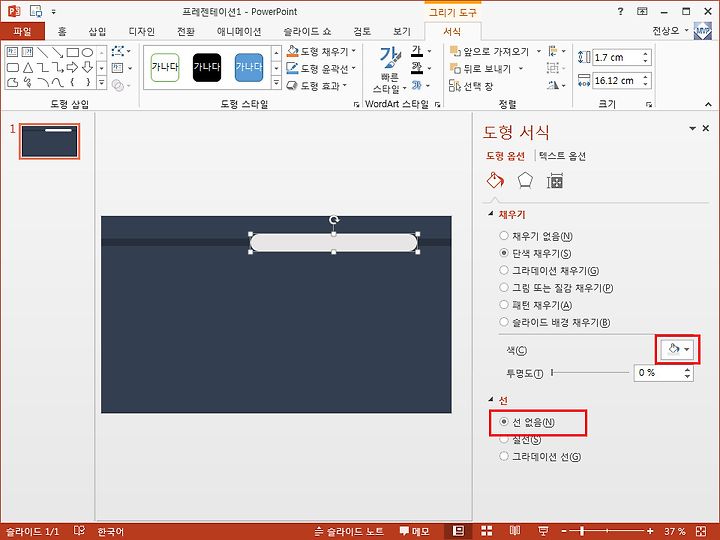The image size is (720, 540).
Task: Click the spell check book icon
Action: 79,531
